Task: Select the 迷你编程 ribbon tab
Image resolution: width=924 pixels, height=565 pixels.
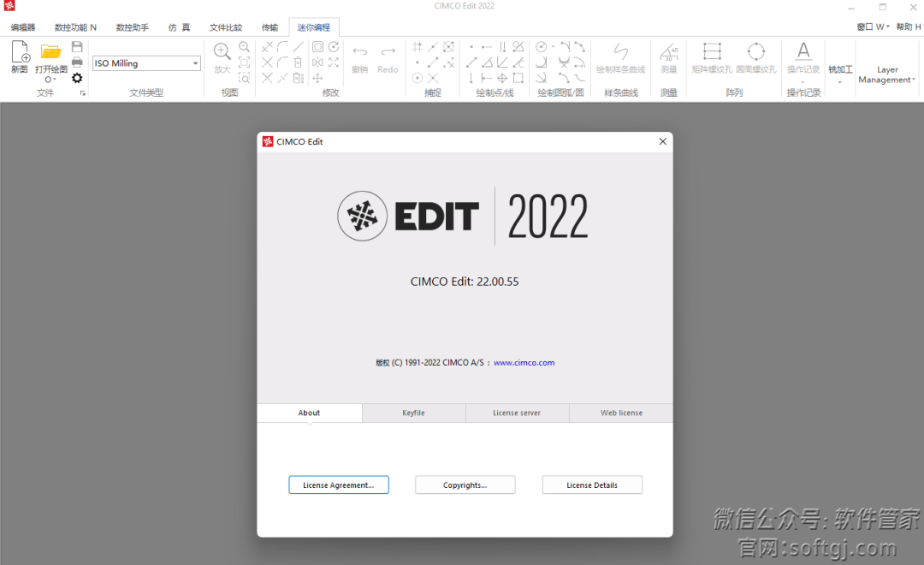Action: click(x=313, y=27)
